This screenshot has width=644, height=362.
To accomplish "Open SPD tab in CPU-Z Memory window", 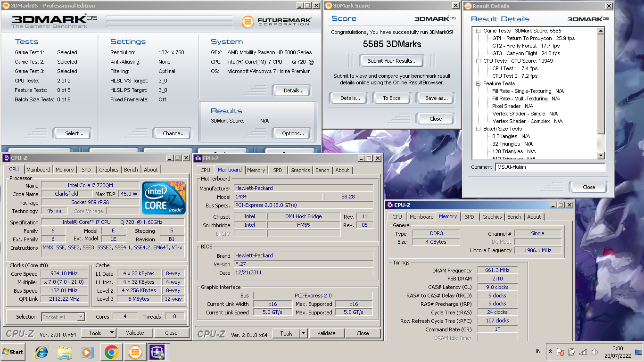I will point(470,217).
